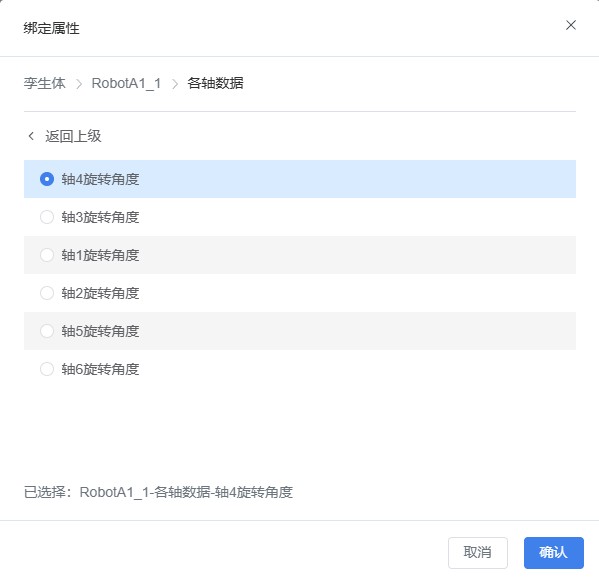Image resolution: width=599 pixels, height=581 pixels.
Task: Click the chevron separator before 各轴数据
Action: (x=175, y=84)
